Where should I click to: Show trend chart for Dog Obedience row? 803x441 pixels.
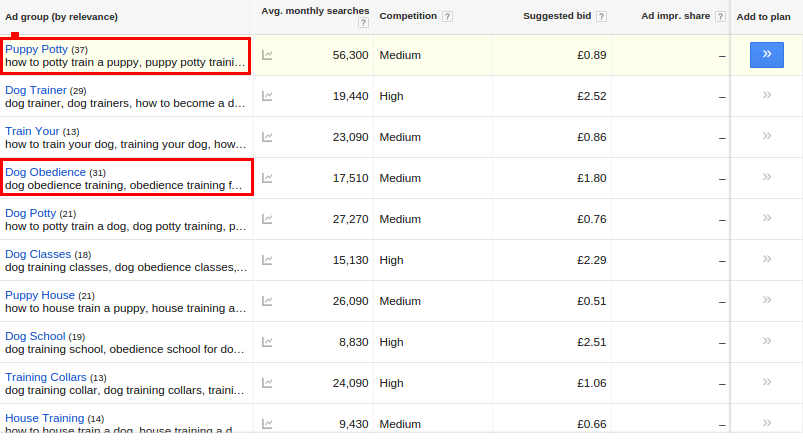(x=267, y=178)
